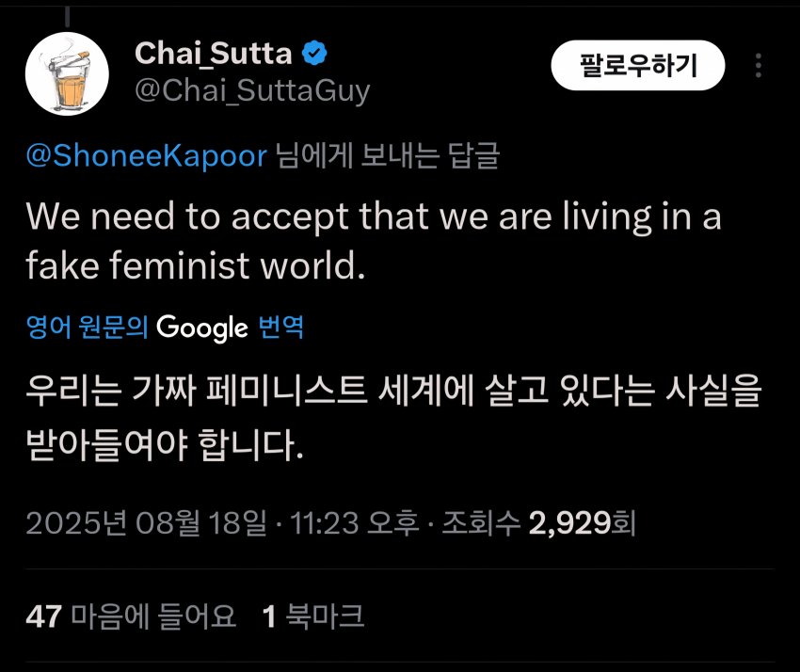Click the bold 2,929 view count number
The image size is (800, 672).
click(569, 523)
